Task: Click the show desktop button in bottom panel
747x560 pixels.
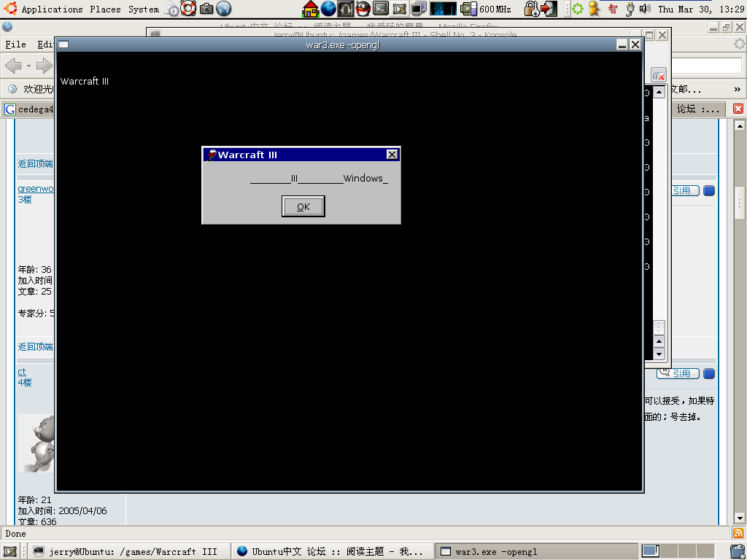Action: tap(10, 551)
